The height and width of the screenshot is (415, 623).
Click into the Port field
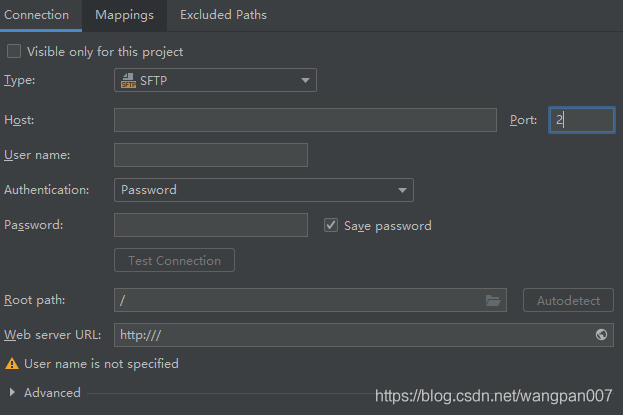coord(581,120)
